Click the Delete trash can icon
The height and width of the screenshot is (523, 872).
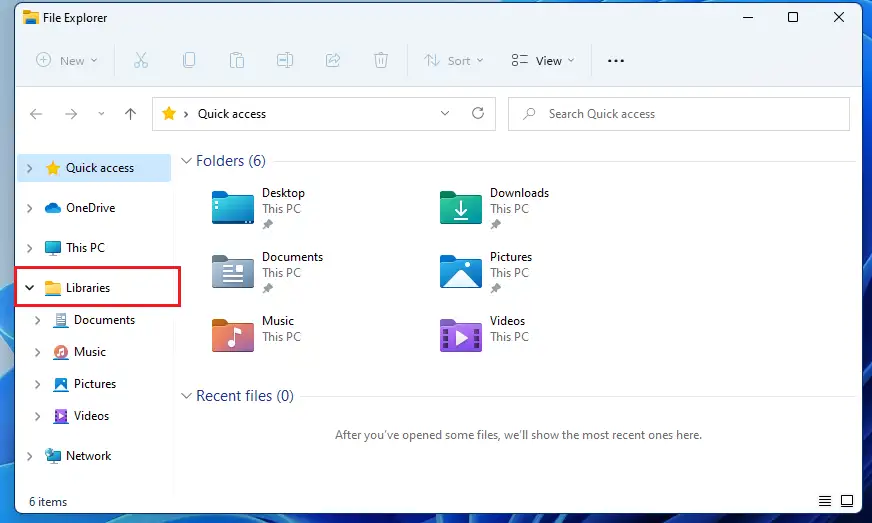click(x=380, y=60)
